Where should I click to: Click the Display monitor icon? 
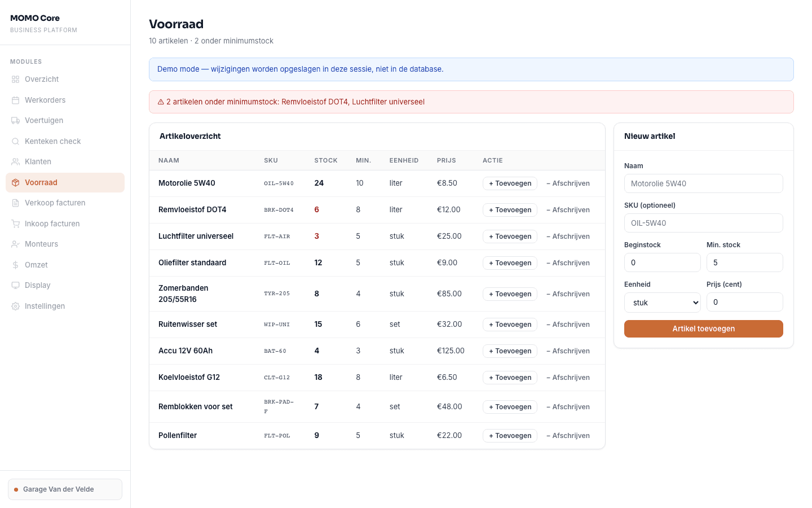point(16,286)
